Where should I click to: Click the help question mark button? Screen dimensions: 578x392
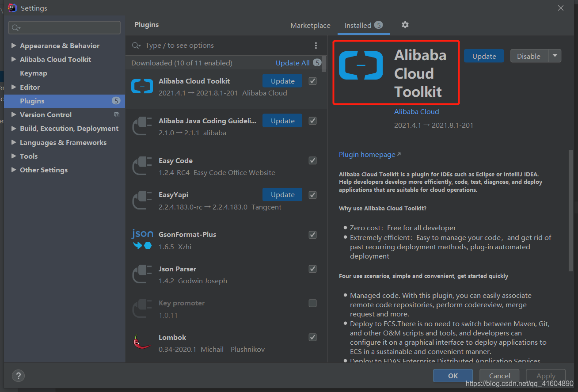coord(18,376)
